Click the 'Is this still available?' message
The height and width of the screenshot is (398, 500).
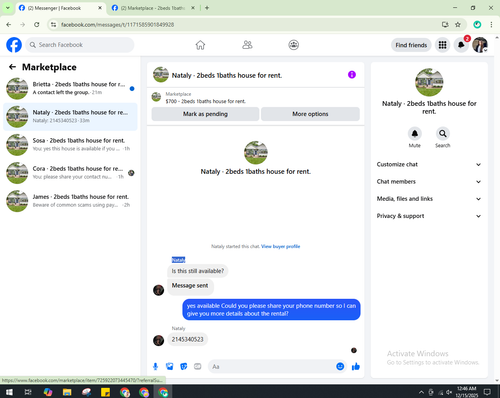(198, 271)
